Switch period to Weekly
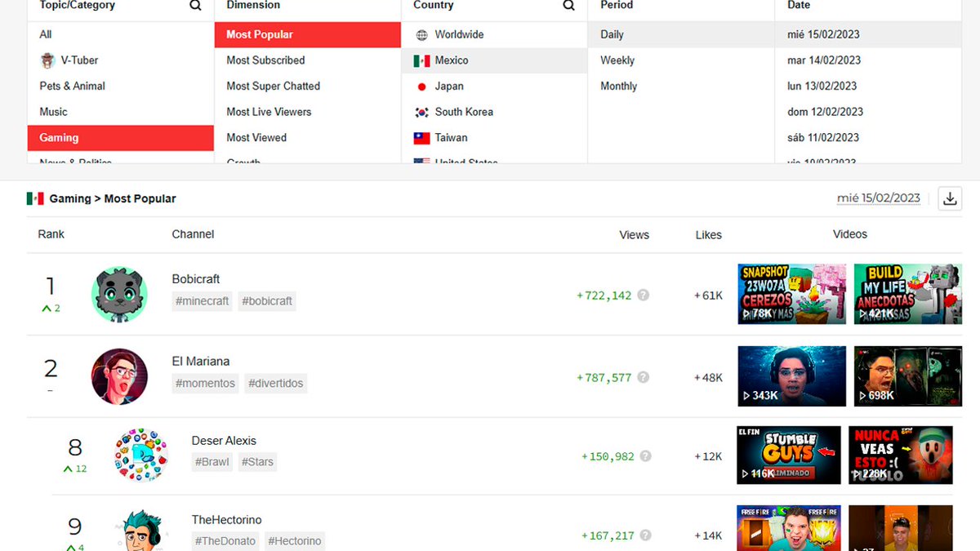980x551 pixels. point(681,60)
